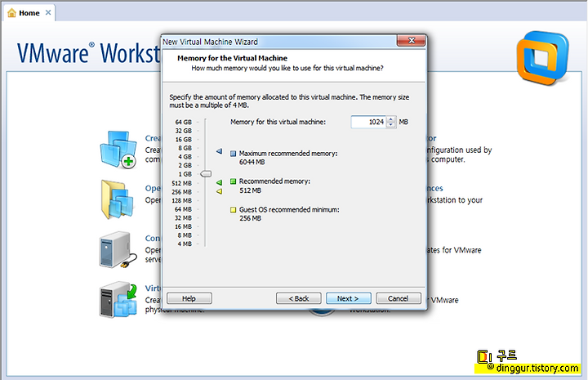
Task: Click the 2 GB scale label
Action: pyautogui.click(x=185, y=165)
